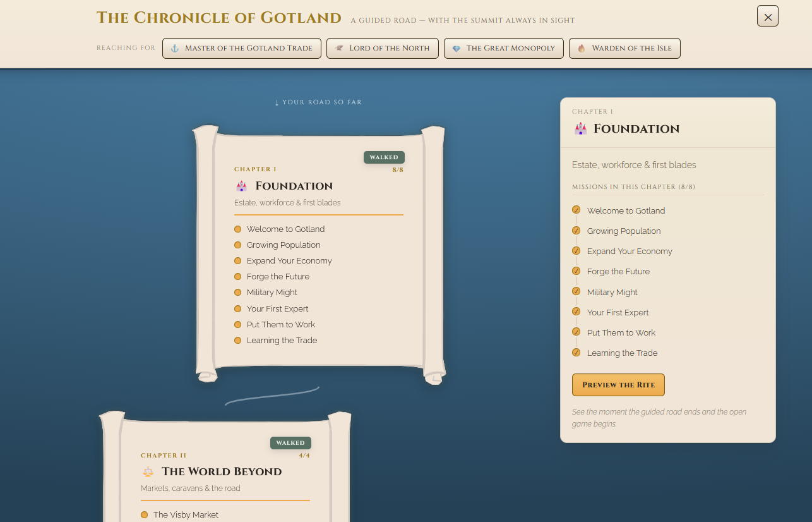Close the Chronicle of Gotland window
The width and height of the screenshot is (812, 522).
point(768,16)
